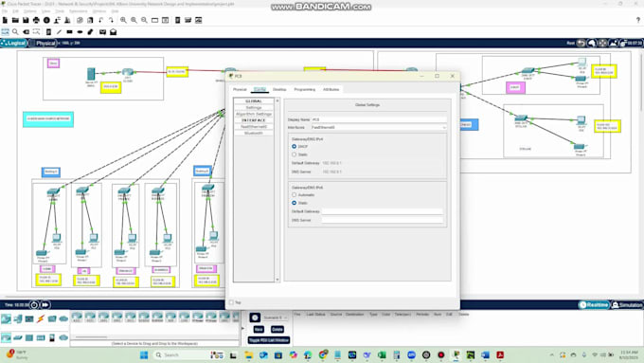Select IPv6 Static radio button

tap(295, 203)
